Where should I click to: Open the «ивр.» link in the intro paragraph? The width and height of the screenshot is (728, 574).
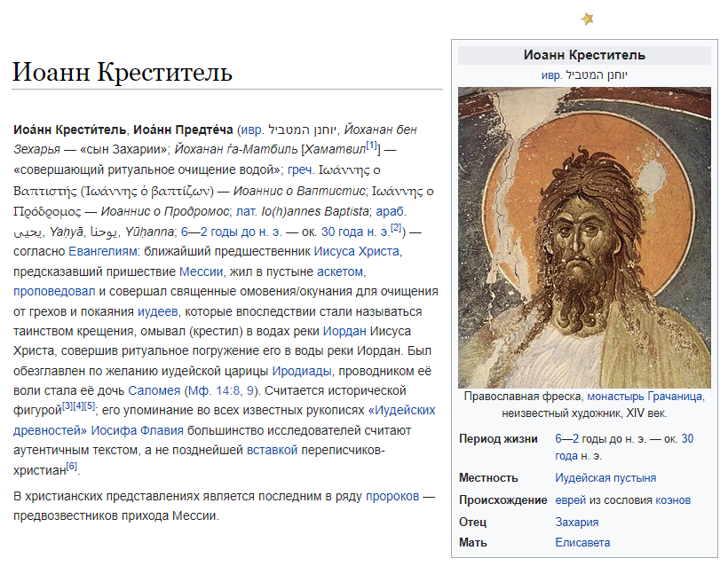[253, 130]
